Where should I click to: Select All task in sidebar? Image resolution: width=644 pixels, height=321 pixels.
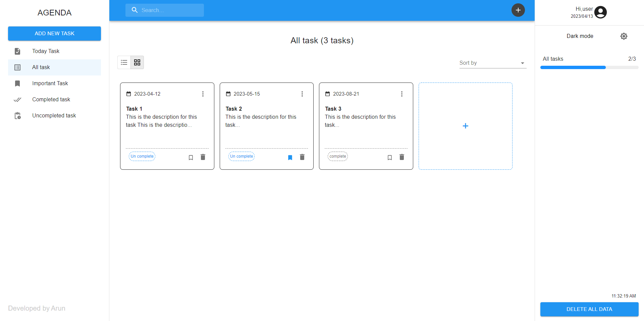[54, 67]
